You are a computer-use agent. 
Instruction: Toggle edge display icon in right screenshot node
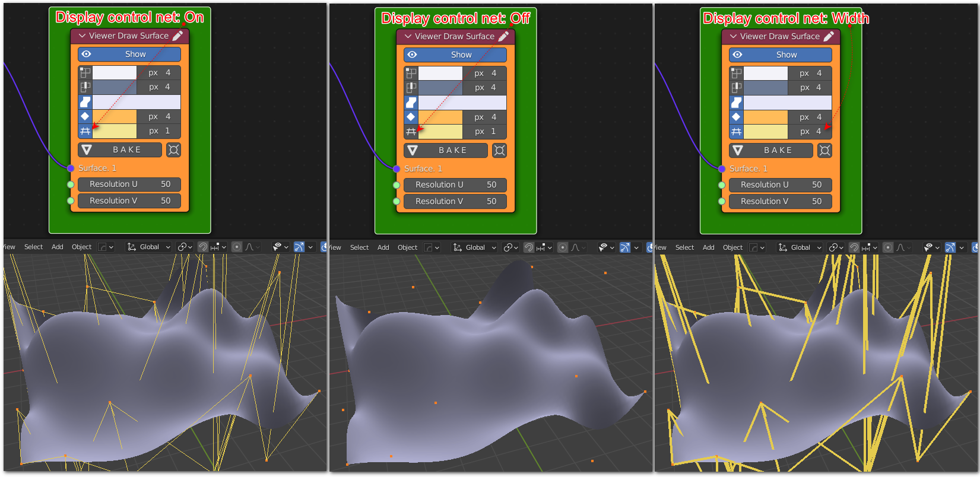pyautogui.click(x=737, y=88)
